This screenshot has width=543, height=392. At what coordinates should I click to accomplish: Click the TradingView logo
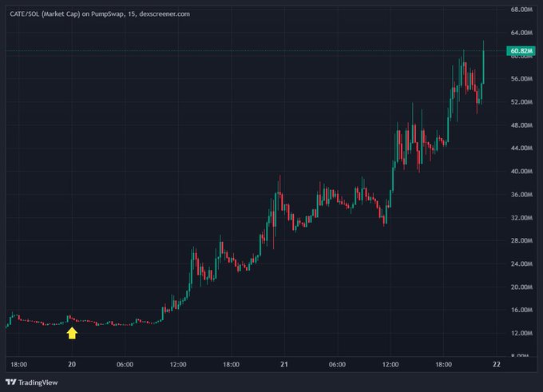click(31, 382)
